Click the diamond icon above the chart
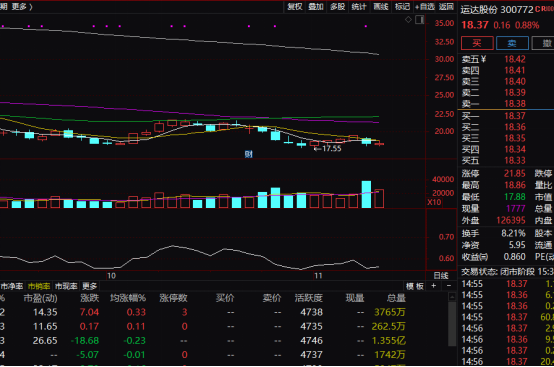This screenshot has width=554, height=367. (x=408, y=20)
